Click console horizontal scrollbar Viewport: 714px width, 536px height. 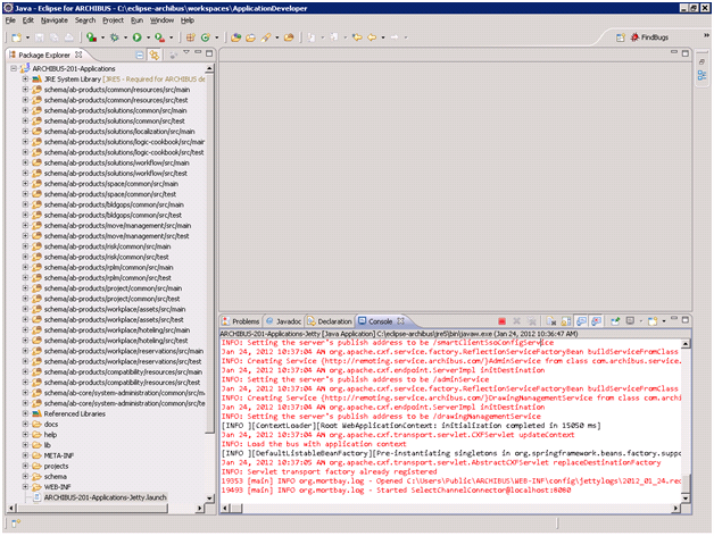[237, 508]
